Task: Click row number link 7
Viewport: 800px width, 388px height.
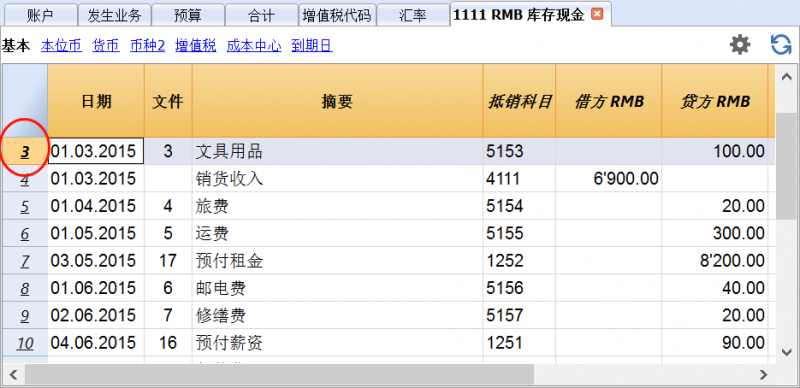Action: 25,262
